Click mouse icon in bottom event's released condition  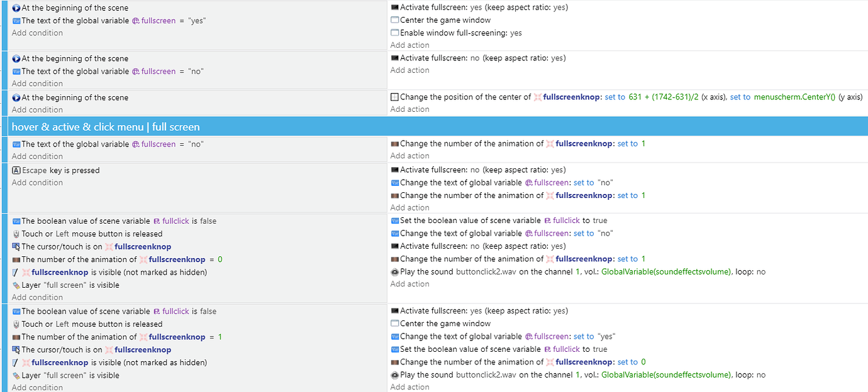(x=16, y=324)
